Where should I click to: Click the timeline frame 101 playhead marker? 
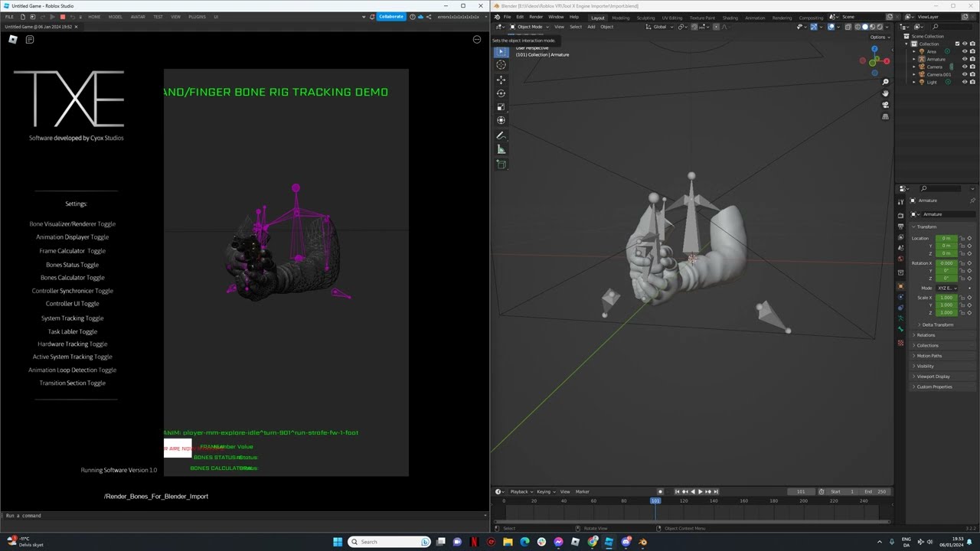[655, 500]
